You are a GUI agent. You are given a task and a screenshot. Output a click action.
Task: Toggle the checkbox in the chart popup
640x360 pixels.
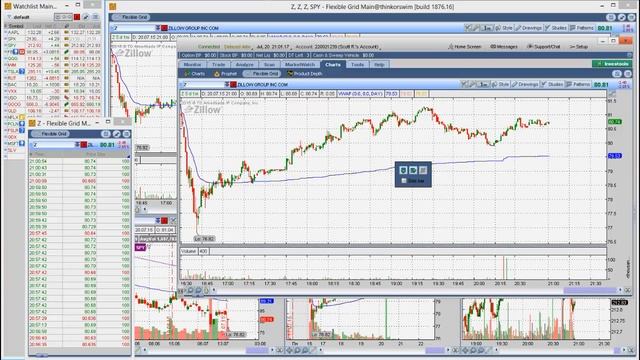click(x=404, y=181)
